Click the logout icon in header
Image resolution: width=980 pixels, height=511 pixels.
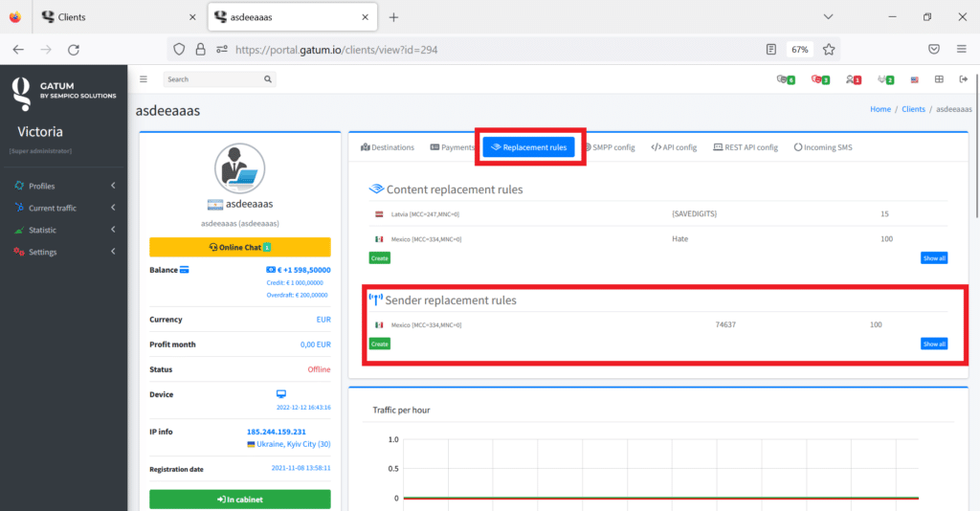click(963, 79)
